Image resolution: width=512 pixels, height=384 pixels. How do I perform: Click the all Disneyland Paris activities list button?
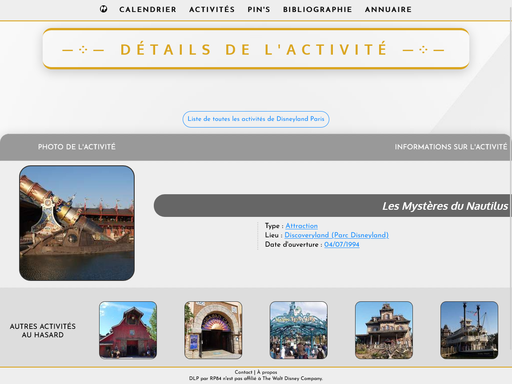[x=256, y=119]
